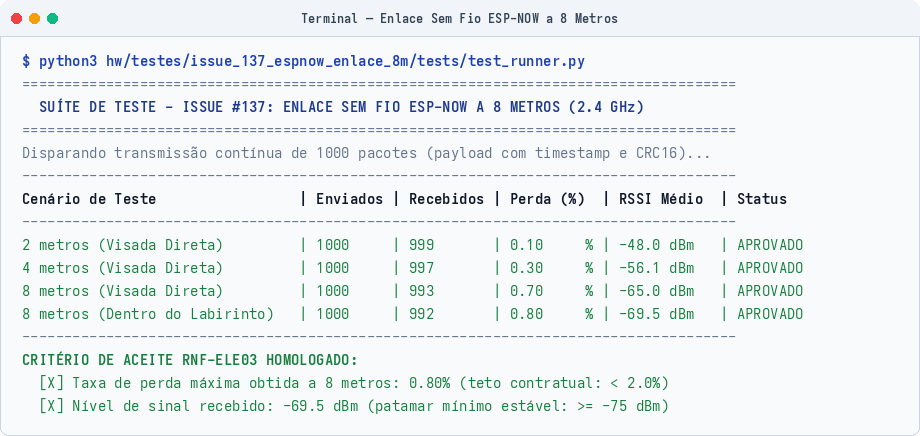Image resolution: width=920 pixels, height=436 pixels.
Task: Click the 'patamar mínimo estável: >= -75 dBm' text
Action: [x=518, y=406]
